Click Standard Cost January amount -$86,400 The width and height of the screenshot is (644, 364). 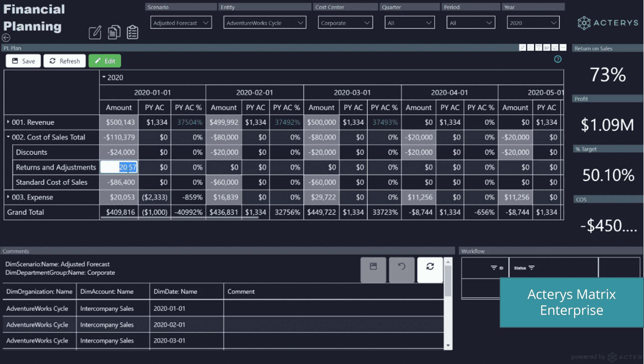(x=119, y=182)
